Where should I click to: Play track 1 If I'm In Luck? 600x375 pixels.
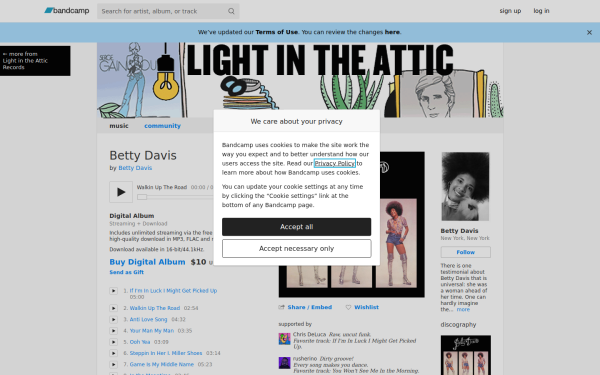(114, 291)
